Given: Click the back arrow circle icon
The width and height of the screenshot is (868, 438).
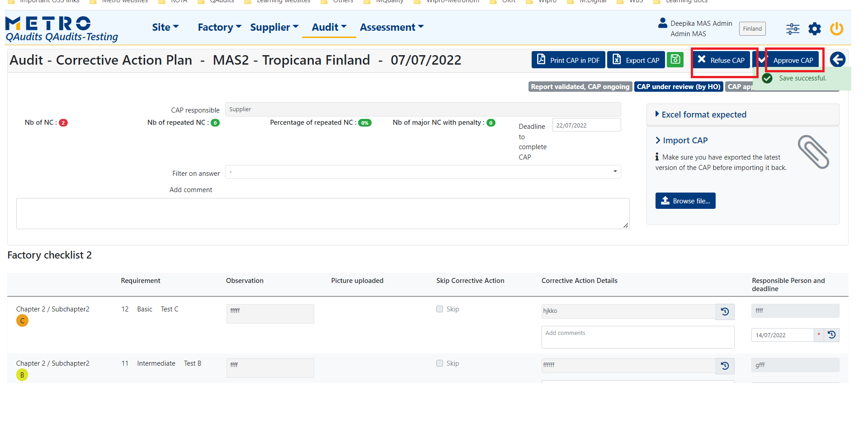Looking at the screenshot, I should point(837,59).
